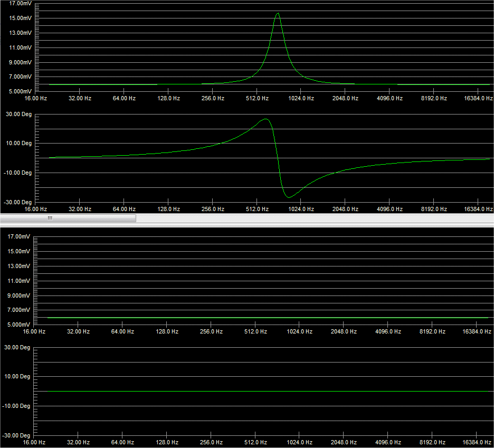Select the 10.00 Deg label on the upper phase plot
Screen dimensions: 494x448
(x=18, y=143)
